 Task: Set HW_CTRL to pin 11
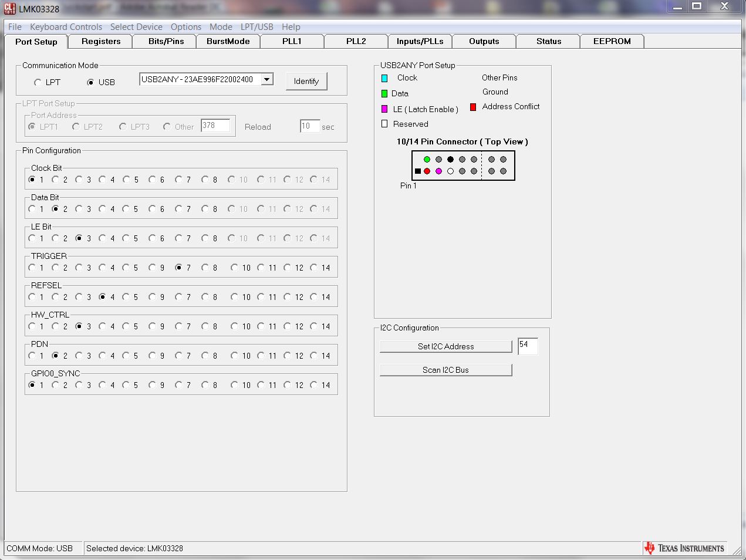[261, 326]
